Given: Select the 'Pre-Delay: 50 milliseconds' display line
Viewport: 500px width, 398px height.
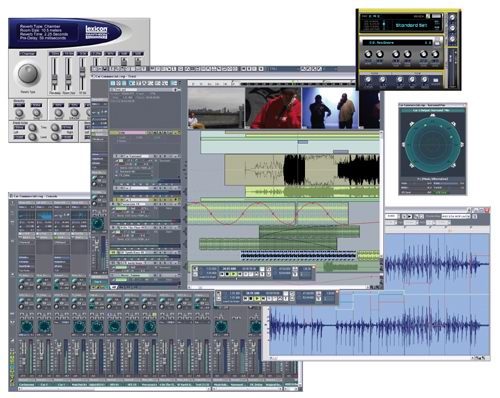Looking at the screenshot, I should pos(43,38).
